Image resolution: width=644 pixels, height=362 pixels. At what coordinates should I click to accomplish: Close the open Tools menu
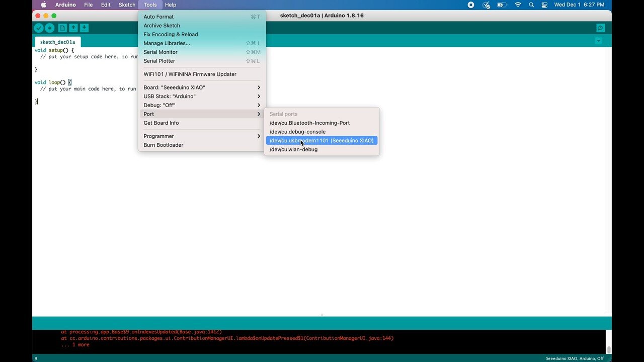click(x=150, y=5)
